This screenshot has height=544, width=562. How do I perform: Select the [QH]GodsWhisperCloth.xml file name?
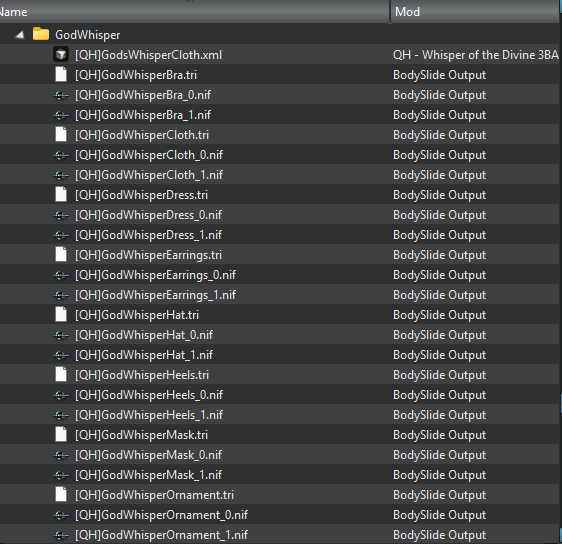click(x=148, y=55)
